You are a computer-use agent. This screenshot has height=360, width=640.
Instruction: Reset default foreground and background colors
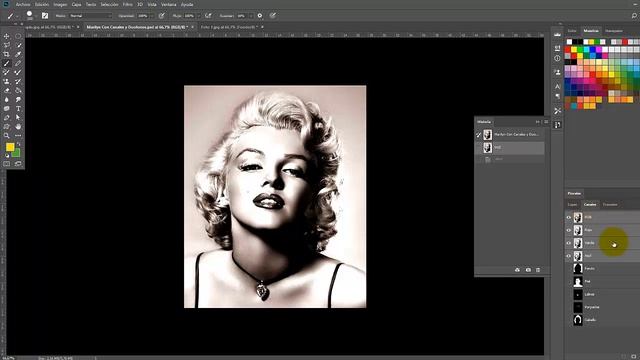pos(7,156)
